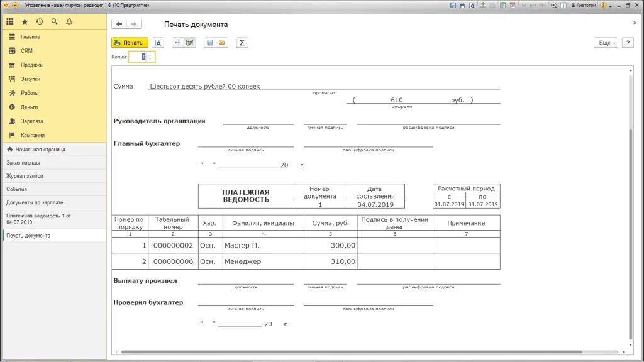Click the title bar preview icon
644x362 pixels.
click(472, 5)
